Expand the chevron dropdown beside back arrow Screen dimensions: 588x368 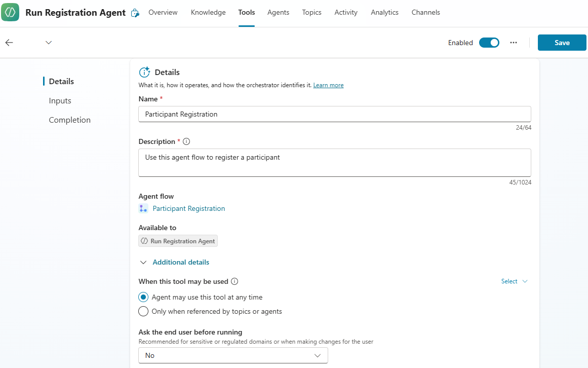click(x=49, y=43)
